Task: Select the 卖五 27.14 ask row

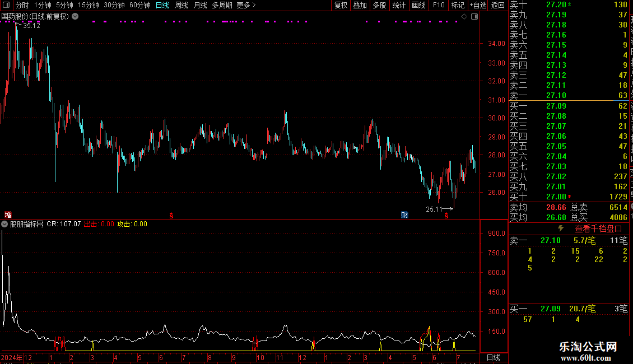Action: 569,55
